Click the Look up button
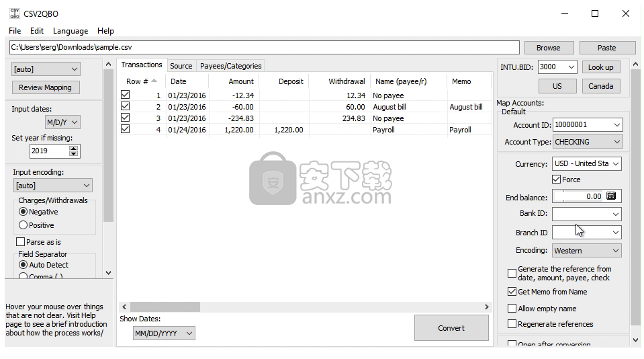This screenshot has height=359, width=644. 600,67
